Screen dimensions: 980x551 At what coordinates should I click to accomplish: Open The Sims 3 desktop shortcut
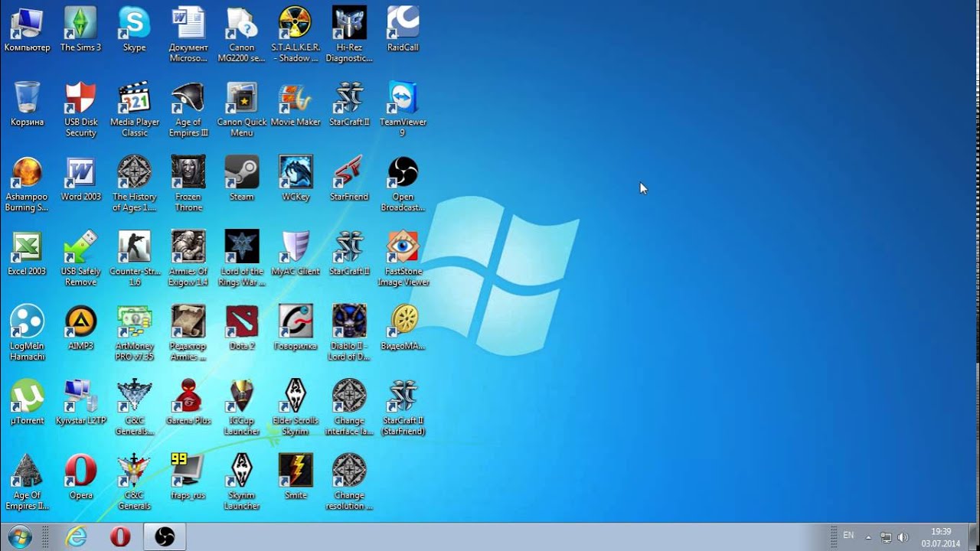(x=80, y=31)
